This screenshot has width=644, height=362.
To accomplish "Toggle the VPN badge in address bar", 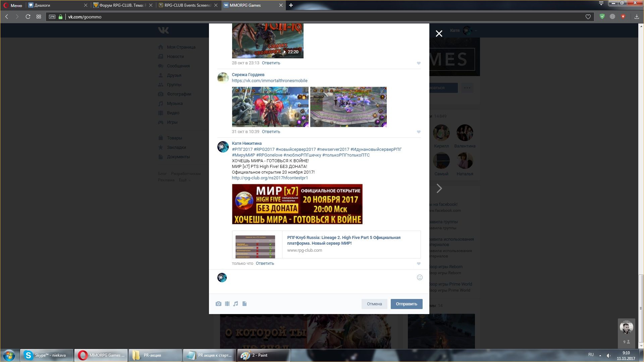I will pos(52,17).
